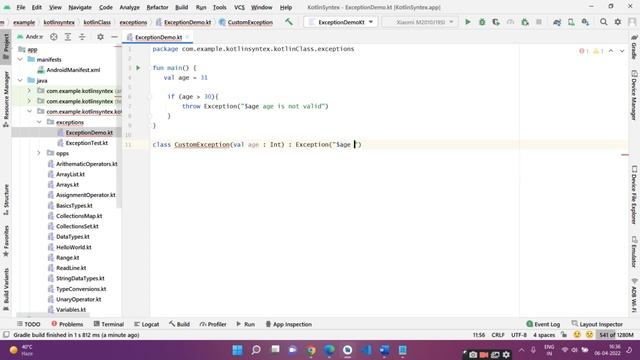Expand the opps package
This screenshot has height=360, width=640.
[39, 153]
